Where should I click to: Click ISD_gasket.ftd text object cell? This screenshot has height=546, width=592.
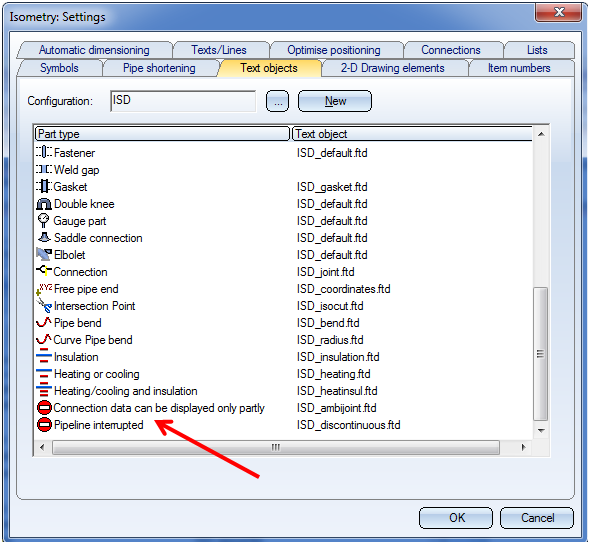(332, 187)
